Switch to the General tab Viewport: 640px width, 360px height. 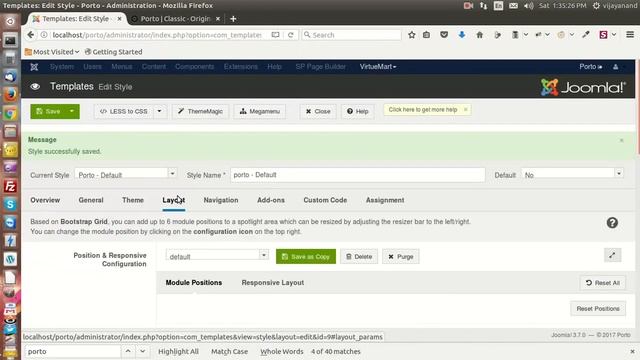tap(91, 200)
